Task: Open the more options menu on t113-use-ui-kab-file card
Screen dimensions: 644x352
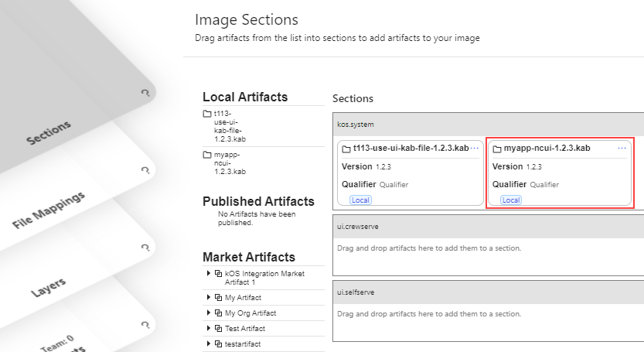Action: point(475,148)
